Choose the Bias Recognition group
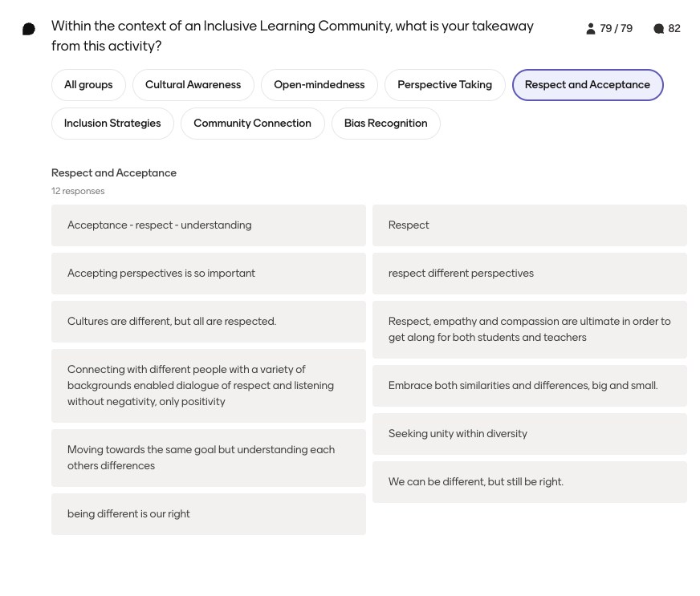 [x=385, y=123]
